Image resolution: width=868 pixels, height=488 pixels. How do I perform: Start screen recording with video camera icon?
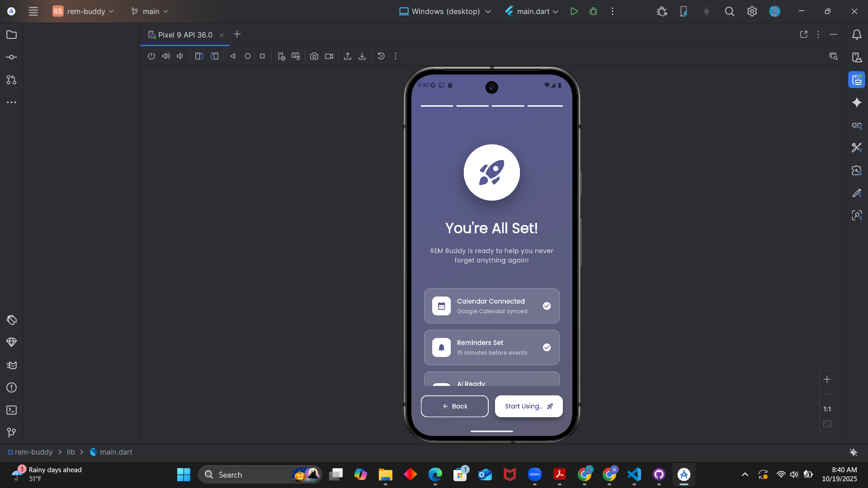coord(329,56)
